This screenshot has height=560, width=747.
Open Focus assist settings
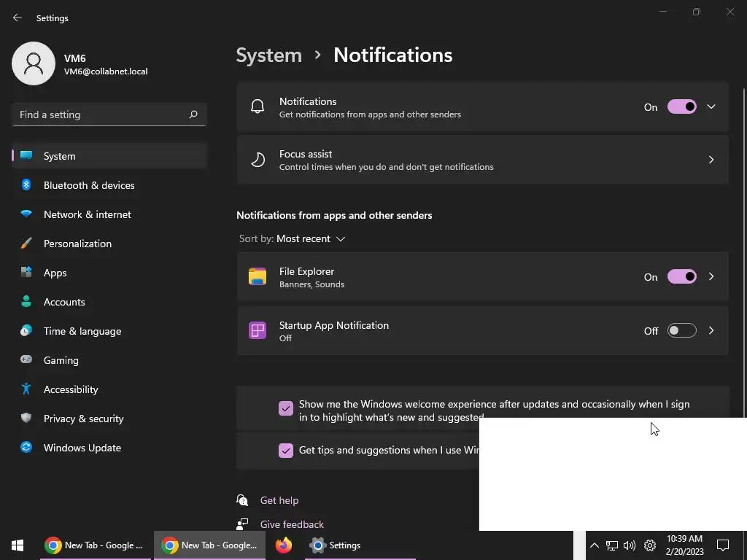pos(482,160)
